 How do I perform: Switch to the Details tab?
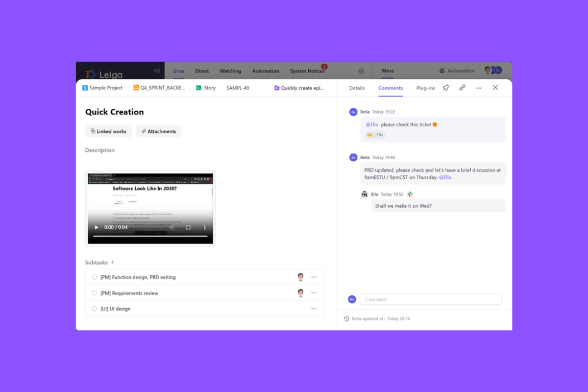[x=357, y=88]
